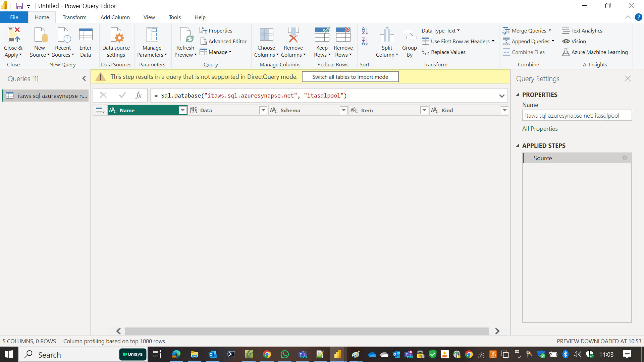Image resolution: width=644 pixels, height=362 pixels.
Task: Open Azure Machine Learning
Action: pyautogui.click(x=595, y=52)
